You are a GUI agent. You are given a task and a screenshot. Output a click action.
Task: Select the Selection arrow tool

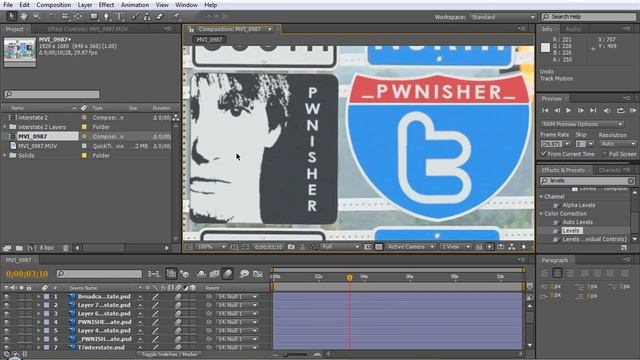tap(11, 16)
